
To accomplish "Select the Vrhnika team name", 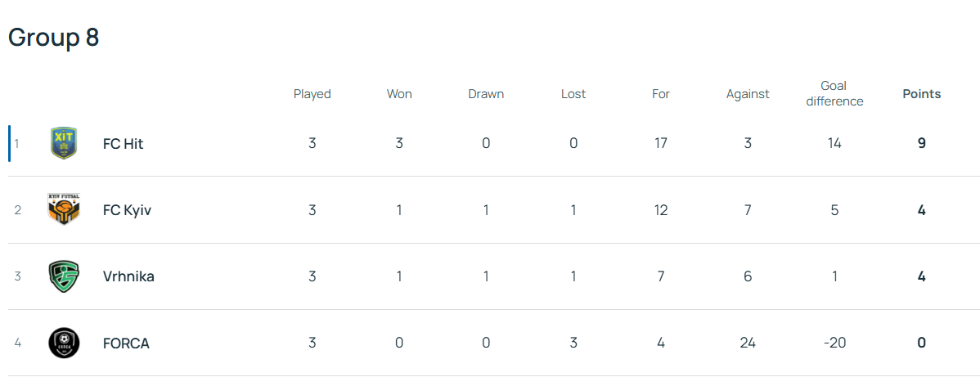I will coord(128,276).
